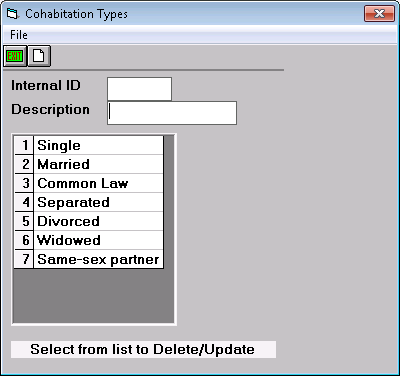Viewport: 400px width, 376px height.
Task: Select the Divorced row in list
Action: pos(99,221)
